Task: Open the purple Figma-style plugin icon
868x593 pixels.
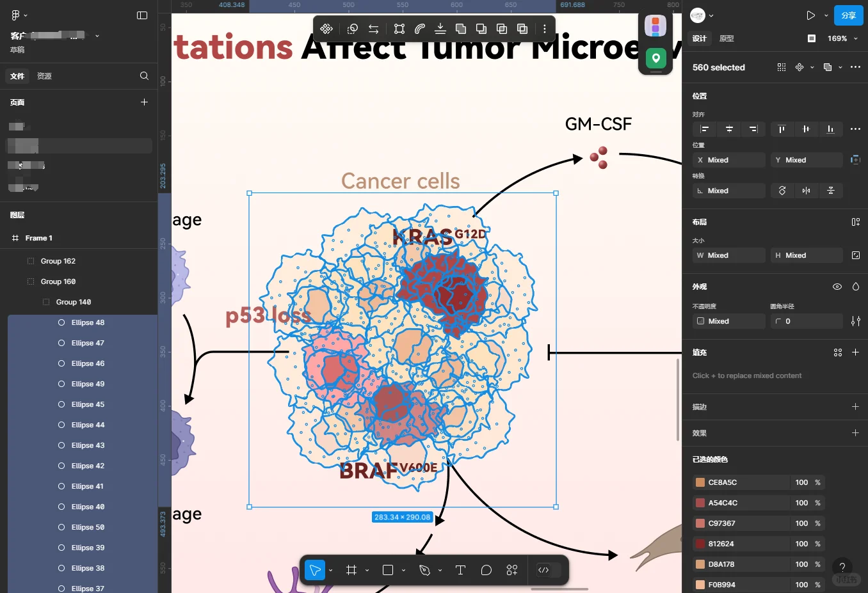Action: (655, 26)
